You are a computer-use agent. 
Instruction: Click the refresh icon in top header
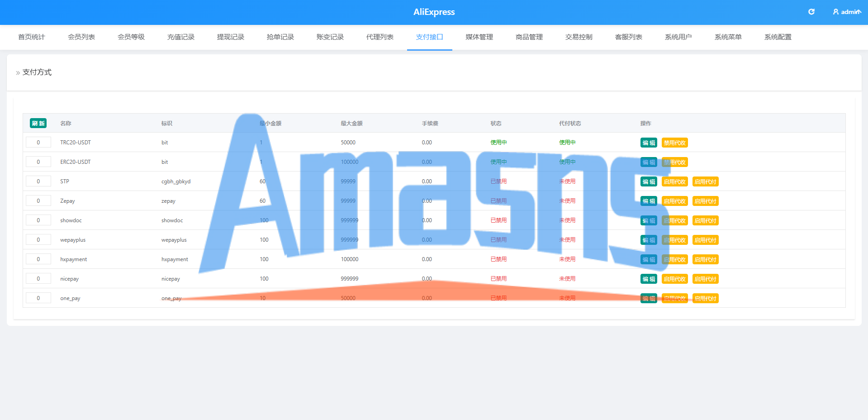click(811, 12)
